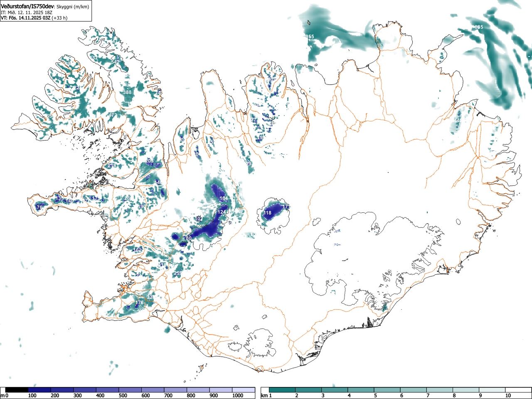Click the '10' tick label on the km scale
This screenshot has width=532, height=399.
click(508, 396)
